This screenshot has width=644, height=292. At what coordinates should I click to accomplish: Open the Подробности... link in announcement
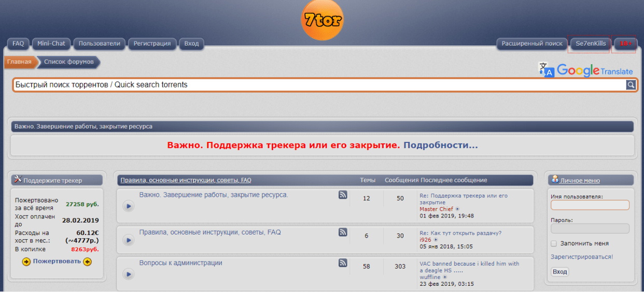(440, 145)
